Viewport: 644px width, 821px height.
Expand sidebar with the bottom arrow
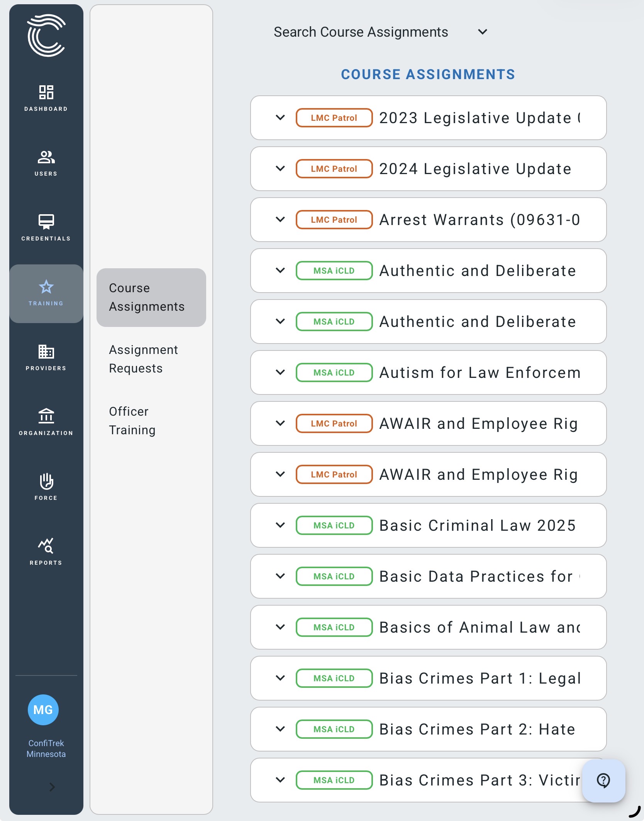click(52, 787)
